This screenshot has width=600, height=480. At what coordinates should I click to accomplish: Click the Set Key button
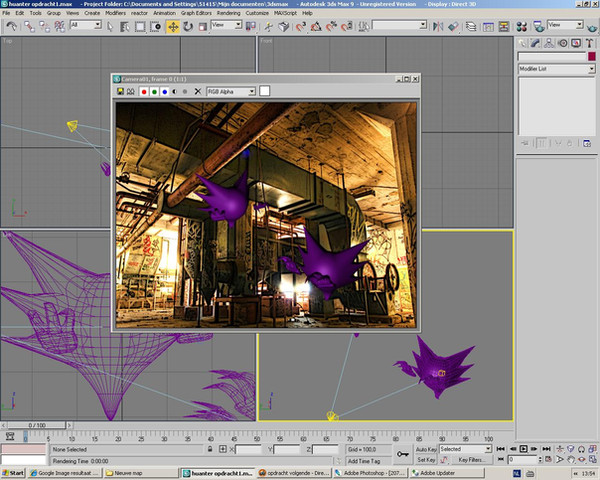pos(426,460)
